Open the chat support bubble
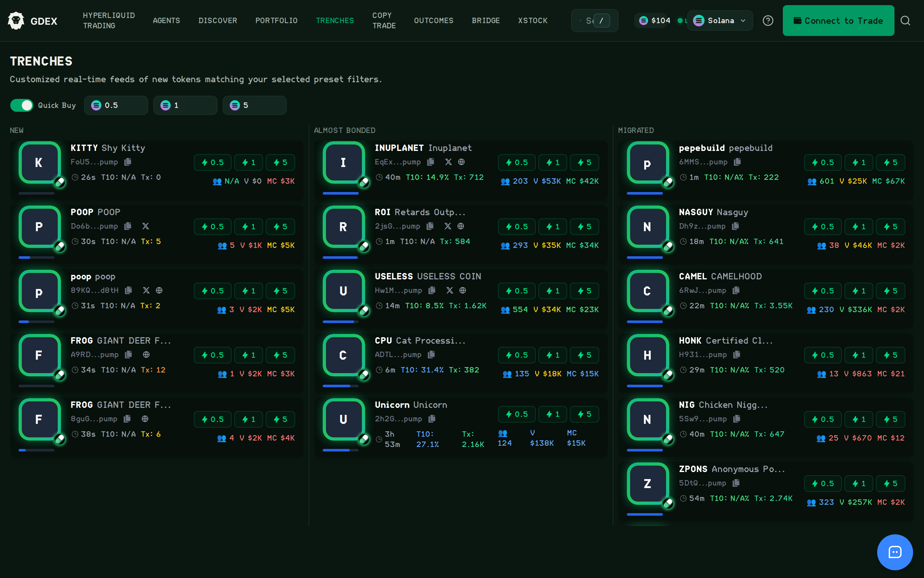924x578 pixels. (x=894, y=552)
